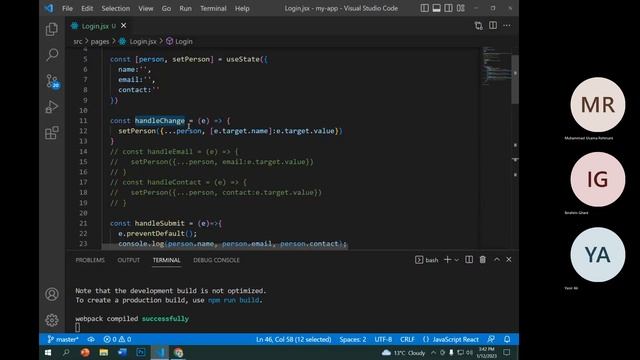The width and height of the screenshot is (640, 360).
Task: Open errors and warnings status indicator
Action: 117,339
